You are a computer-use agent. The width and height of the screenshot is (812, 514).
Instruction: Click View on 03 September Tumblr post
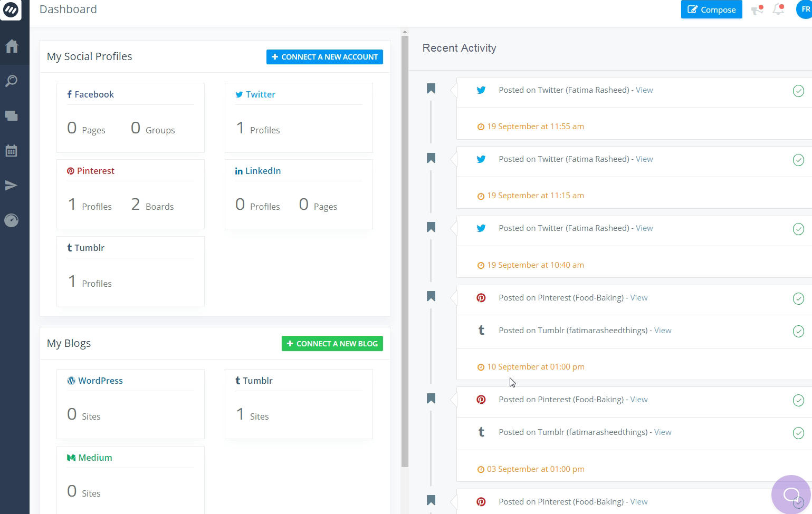pos(663,432)
